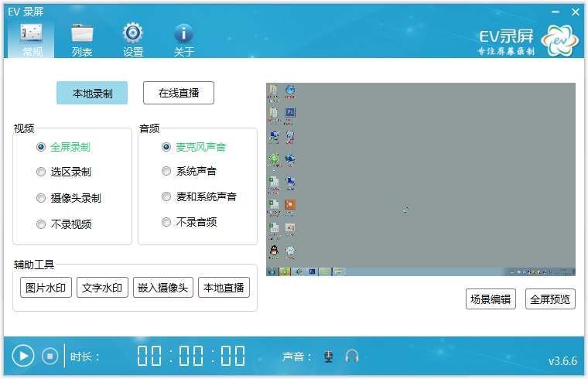Open the 关于 info icon
Screen dimensions: 588x379
click(183, 34)
